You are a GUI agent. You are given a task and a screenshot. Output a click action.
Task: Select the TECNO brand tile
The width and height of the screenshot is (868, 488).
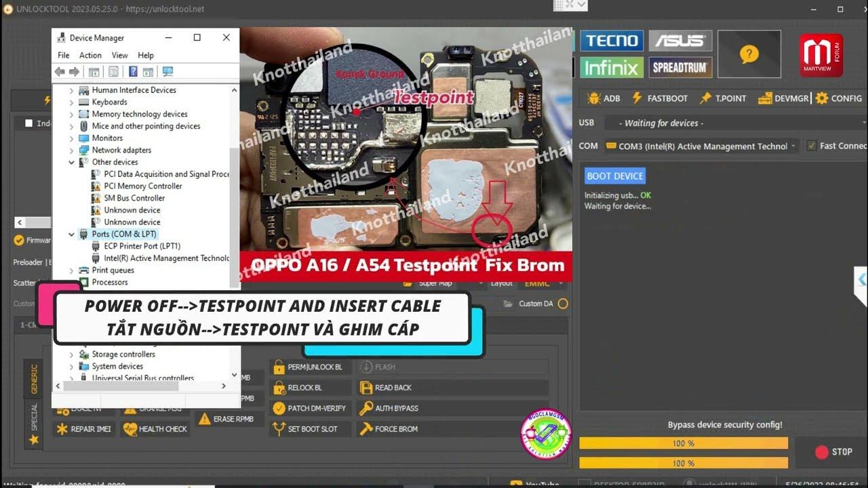(x=612, y=41)
